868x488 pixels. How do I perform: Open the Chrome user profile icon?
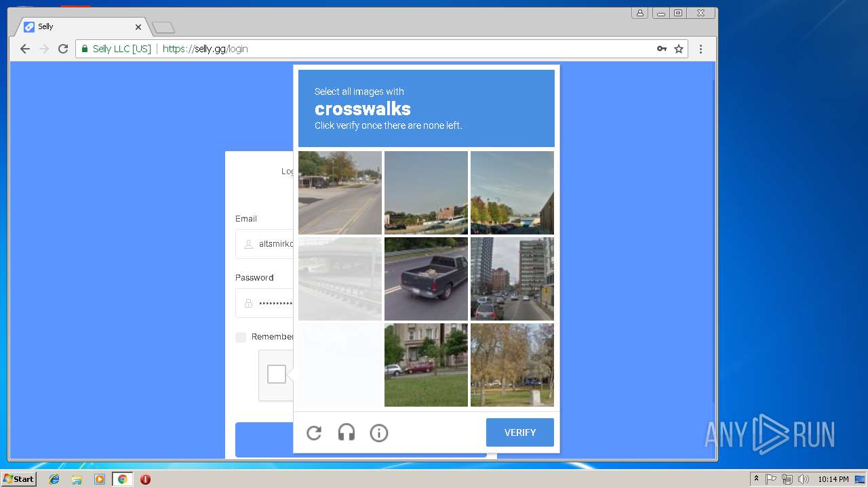point(640,13)
